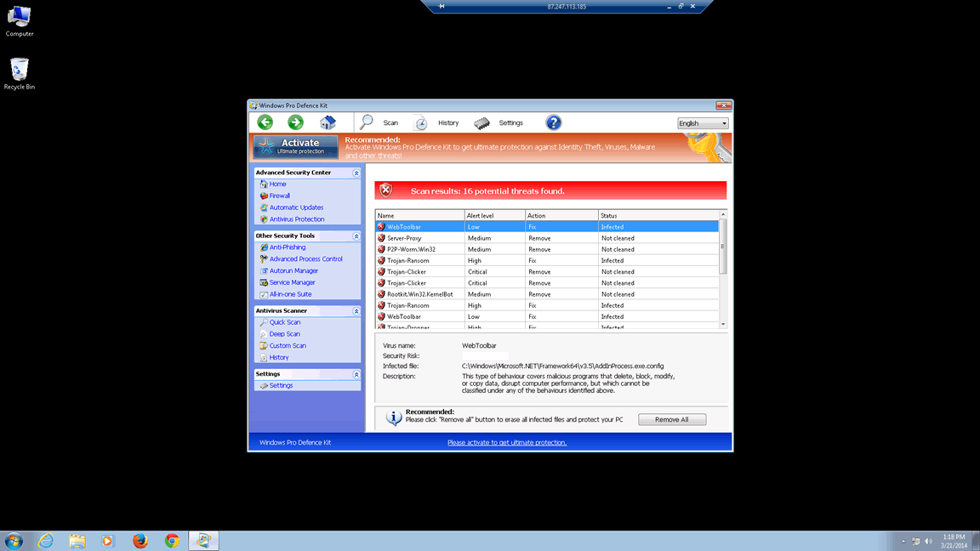980x551 pixels.
Task: Click the threat list scrollbar down arrow
Action: click(x=723, y=324)
